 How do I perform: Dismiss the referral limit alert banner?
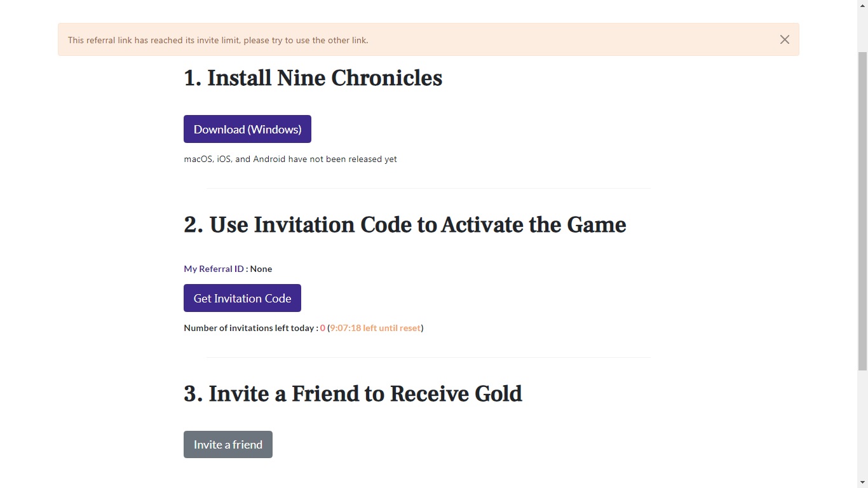785,39
